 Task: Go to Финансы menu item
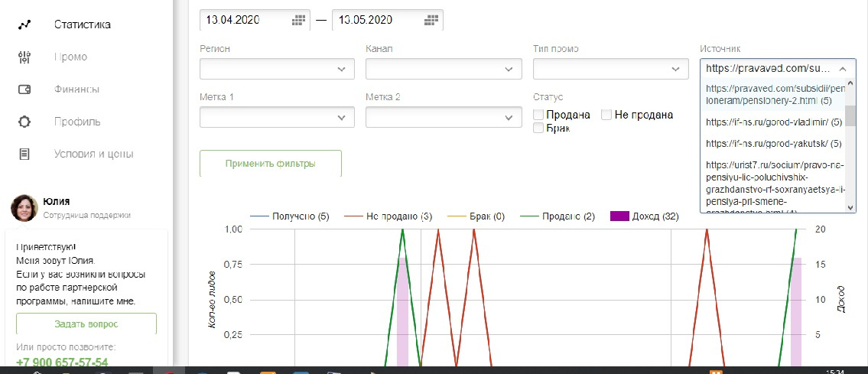click(76, 89)
